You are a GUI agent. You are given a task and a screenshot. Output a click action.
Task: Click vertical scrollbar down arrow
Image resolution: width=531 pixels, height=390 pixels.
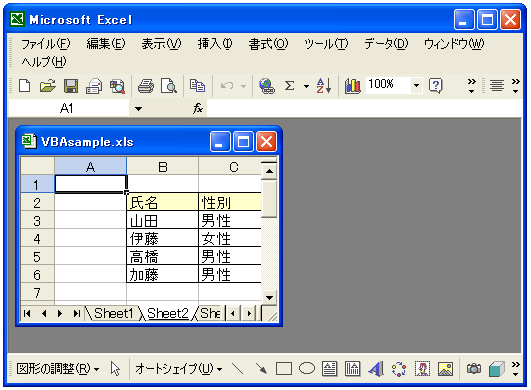(x=270, y=298)
